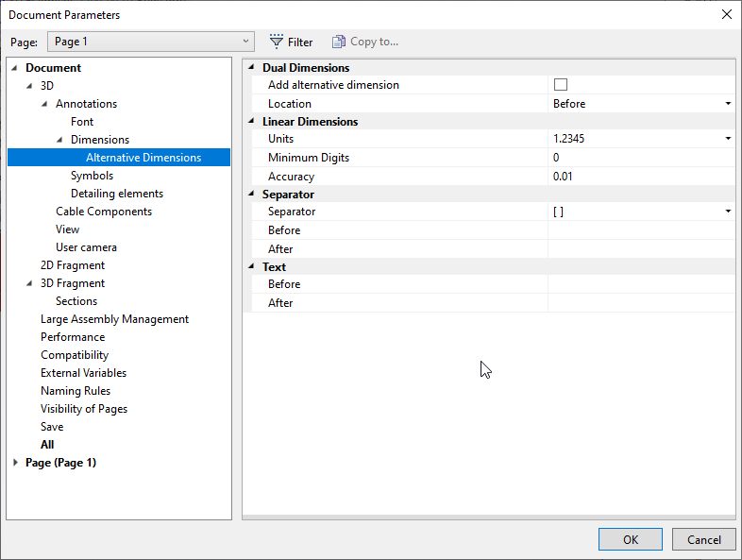742x560 pixels.
Task: Collapse the Dual Dimensions section
Action: (x=251, y=67)
